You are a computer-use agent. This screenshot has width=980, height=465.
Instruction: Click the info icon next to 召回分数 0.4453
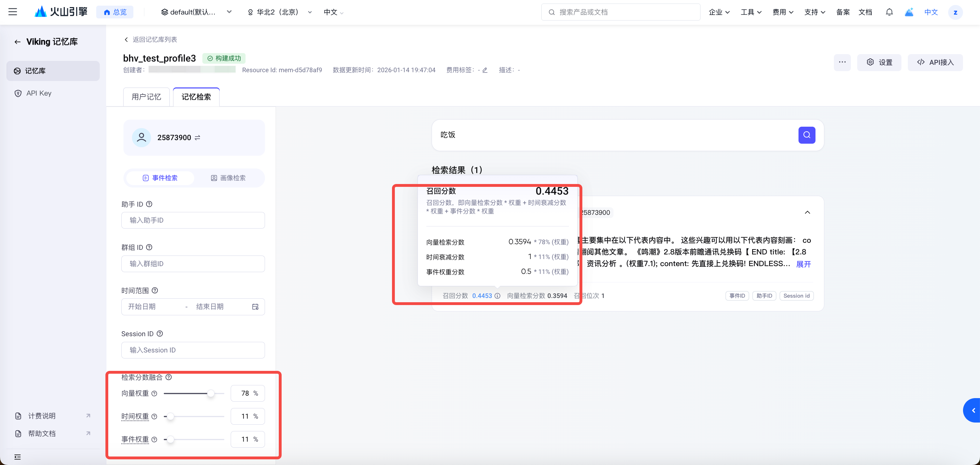coord(497,295)
